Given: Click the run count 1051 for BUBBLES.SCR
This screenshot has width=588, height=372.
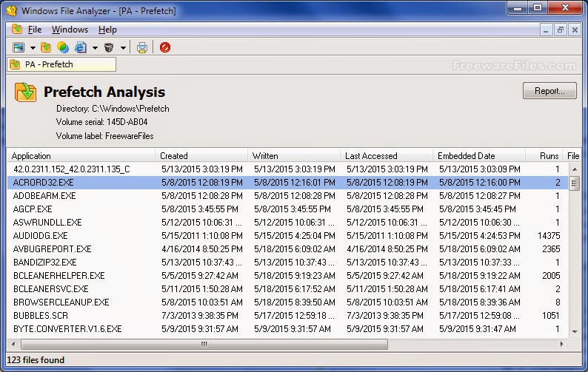Looking at the screenshot, I should point(550,316).
